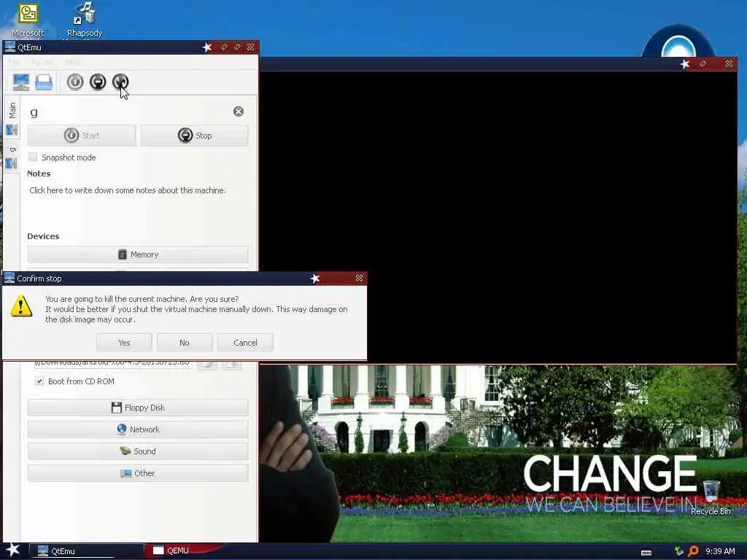Switch to QEMU in the taskbar
Image resolution: width=747 pixels, height=560 pixels.
click(x=183, y=551)
